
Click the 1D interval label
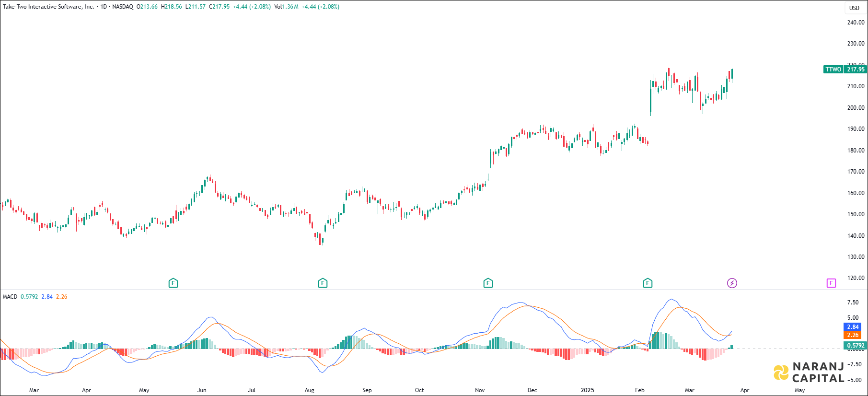(x=104, y=7)
